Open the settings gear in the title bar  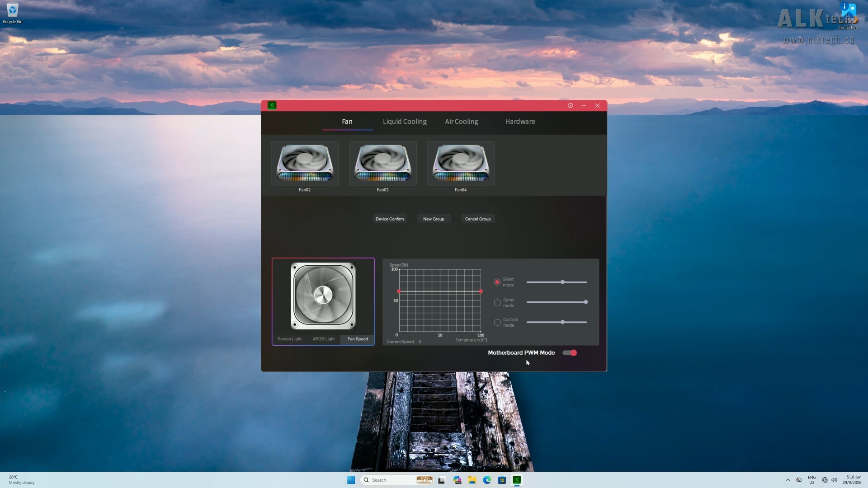tap(571, 105)
